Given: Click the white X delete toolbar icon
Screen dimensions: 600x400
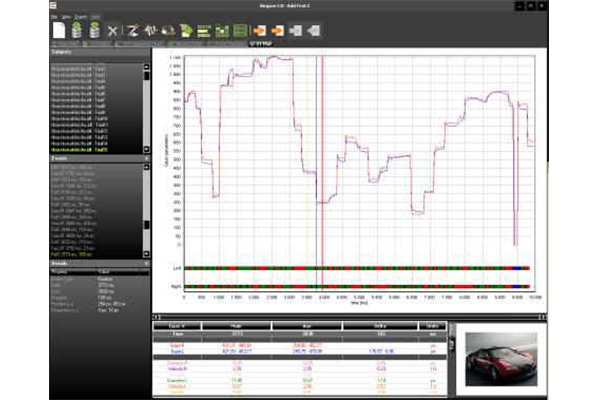Looking at the screenshot, I should [x=112, y=31].
